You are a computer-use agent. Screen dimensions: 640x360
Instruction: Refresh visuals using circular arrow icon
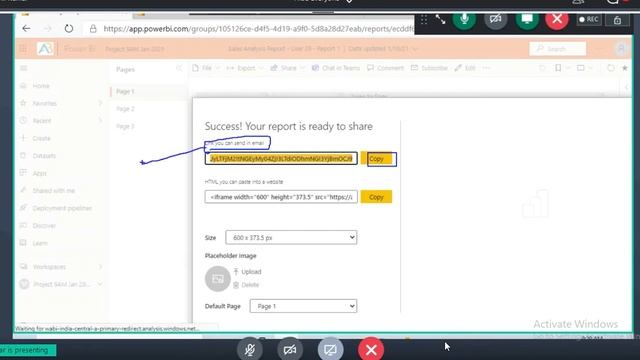pos(611,68)
